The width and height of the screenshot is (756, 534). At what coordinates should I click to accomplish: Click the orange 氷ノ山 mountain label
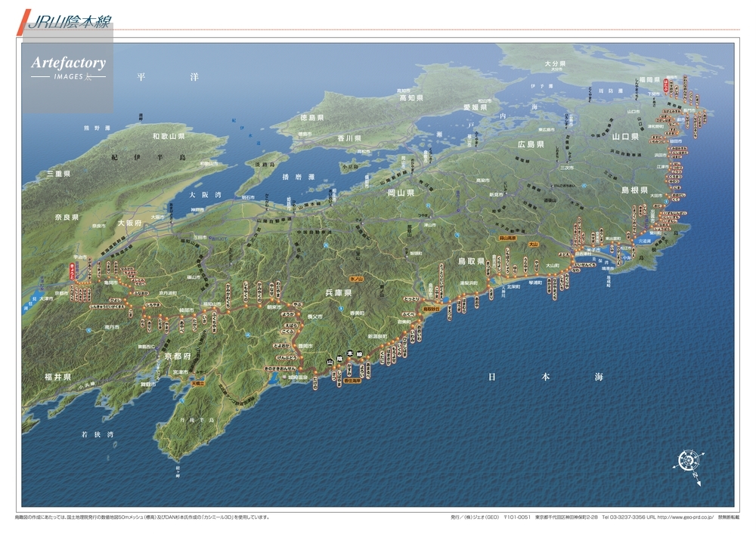coord(358,279)
